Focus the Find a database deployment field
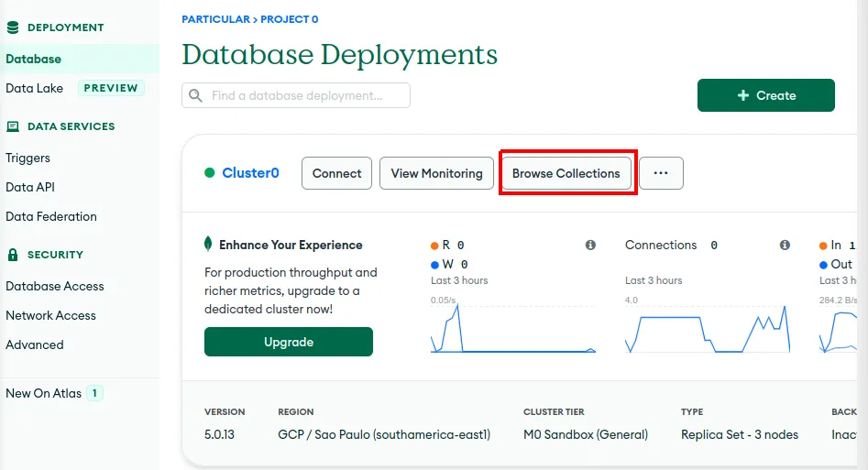Image resolution: width=868 pixels, height=470 pixels. [x=296, y=95]
